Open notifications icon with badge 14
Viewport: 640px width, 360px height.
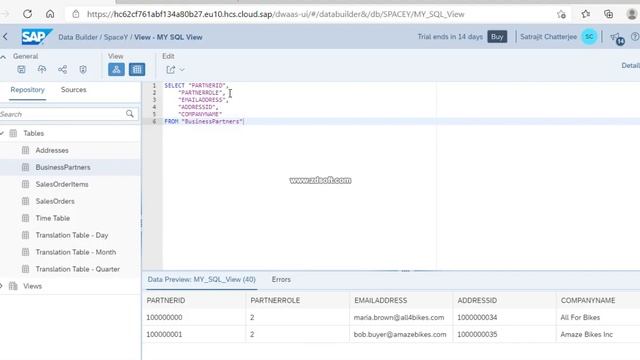pyautogui.click(x=616, y=38)
